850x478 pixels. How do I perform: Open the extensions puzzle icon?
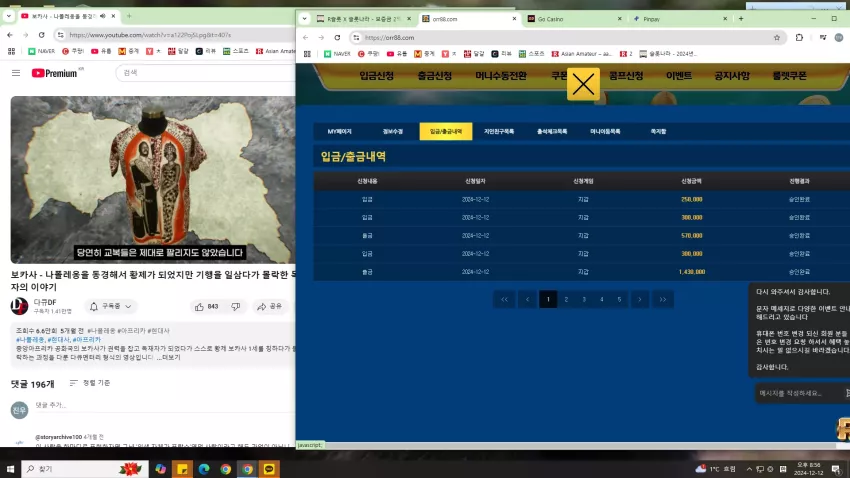tap(799, 37)
